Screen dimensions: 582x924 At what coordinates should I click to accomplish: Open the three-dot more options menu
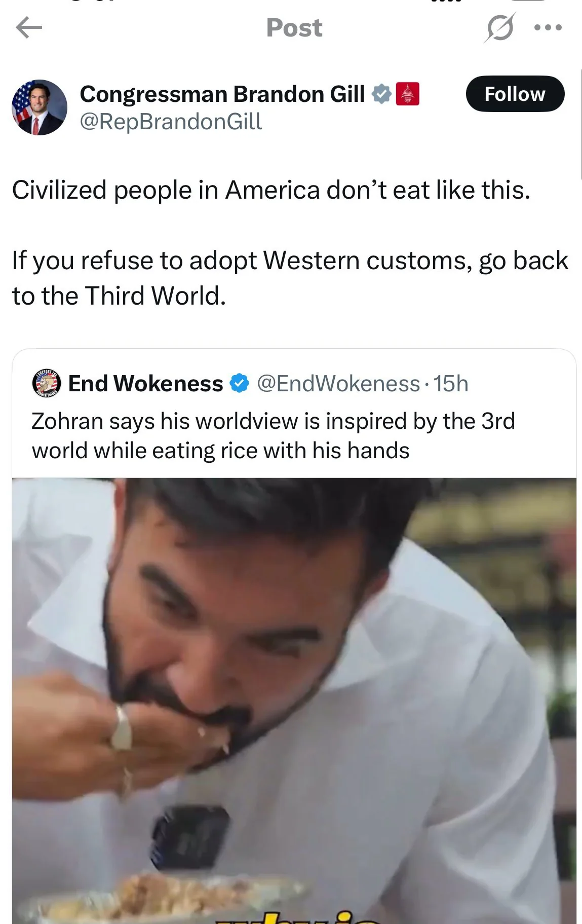pos(548,28)
